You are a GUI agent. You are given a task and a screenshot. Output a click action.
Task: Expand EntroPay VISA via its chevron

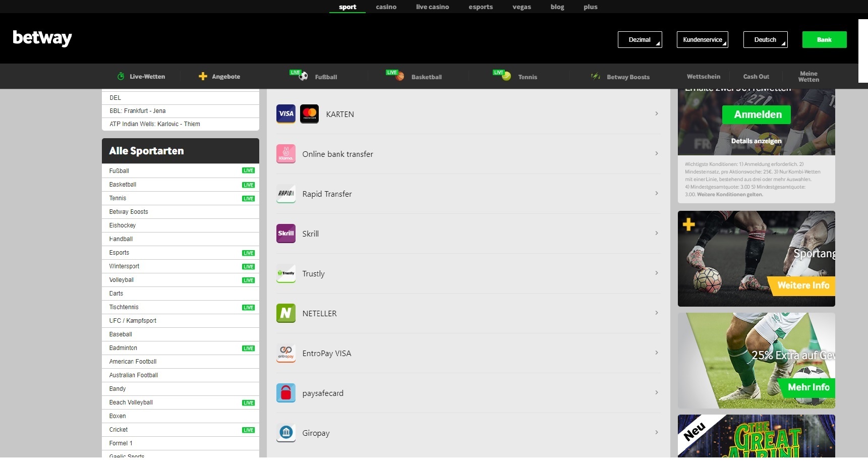[x=656, y=353]
